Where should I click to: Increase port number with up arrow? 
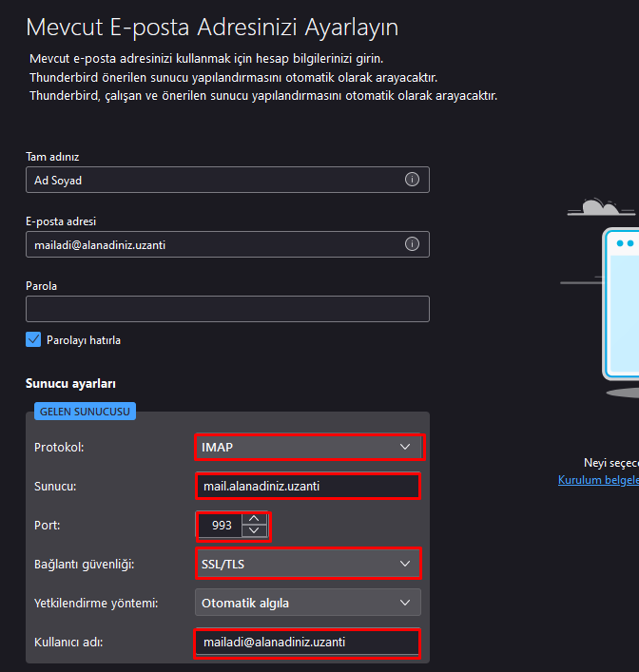coord(254,519)
